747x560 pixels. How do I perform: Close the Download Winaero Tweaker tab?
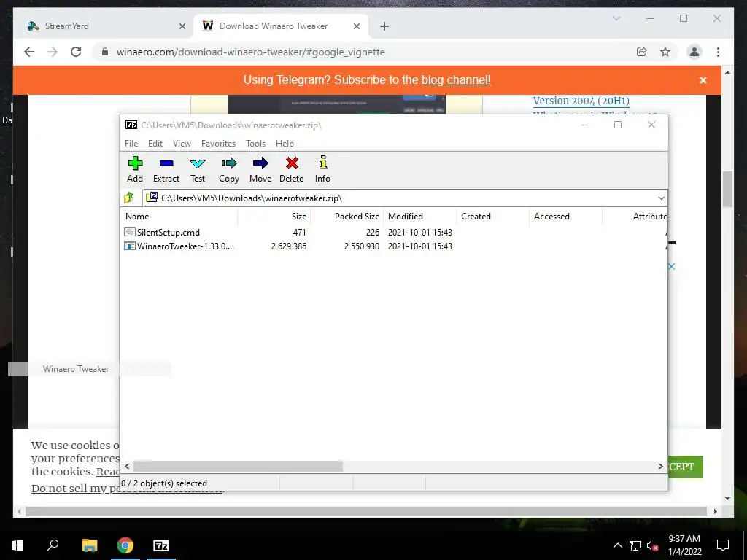point(356,27)
